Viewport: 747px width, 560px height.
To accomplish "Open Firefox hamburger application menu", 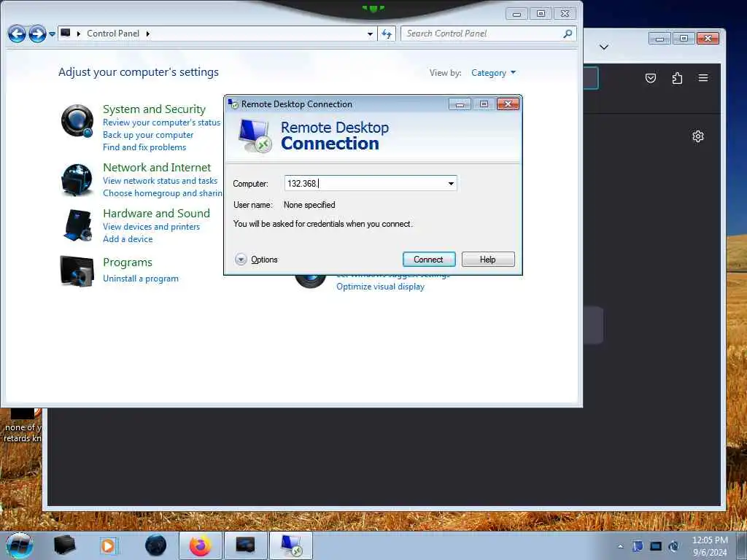I will coord(703,78).
